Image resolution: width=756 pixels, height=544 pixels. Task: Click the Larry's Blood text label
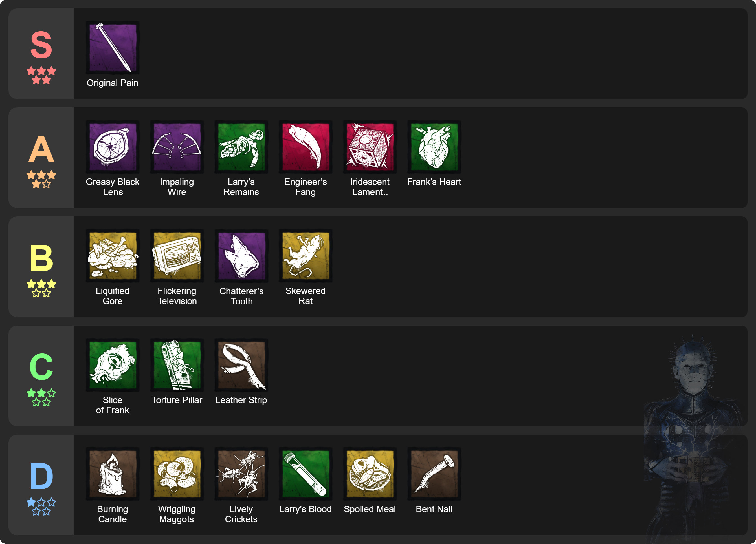[x=305, y=509]
